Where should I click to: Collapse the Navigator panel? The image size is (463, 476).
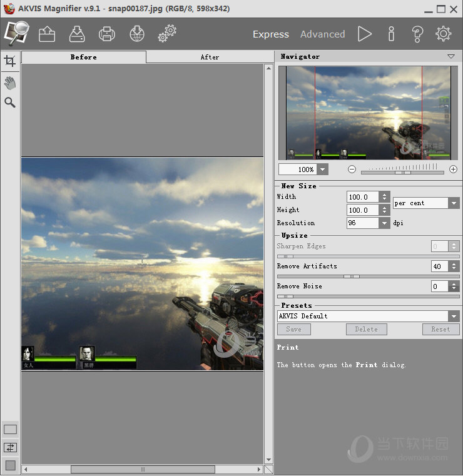click(451, 56)
